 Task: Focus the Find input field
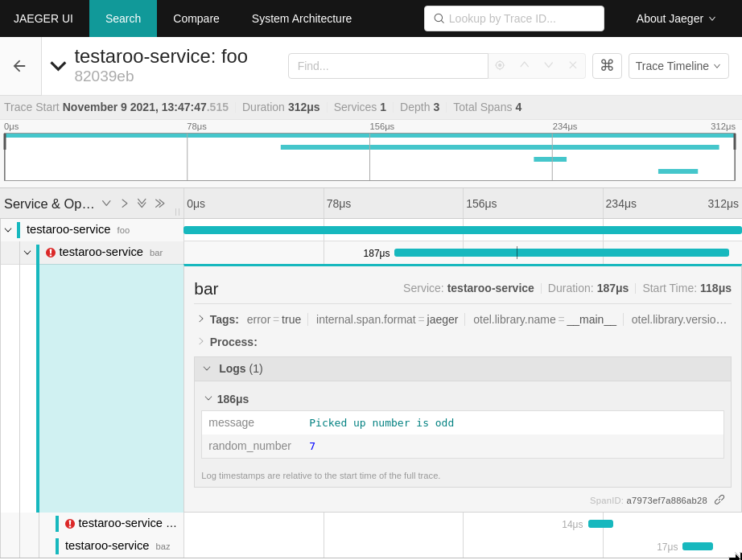tap(388, 66)
